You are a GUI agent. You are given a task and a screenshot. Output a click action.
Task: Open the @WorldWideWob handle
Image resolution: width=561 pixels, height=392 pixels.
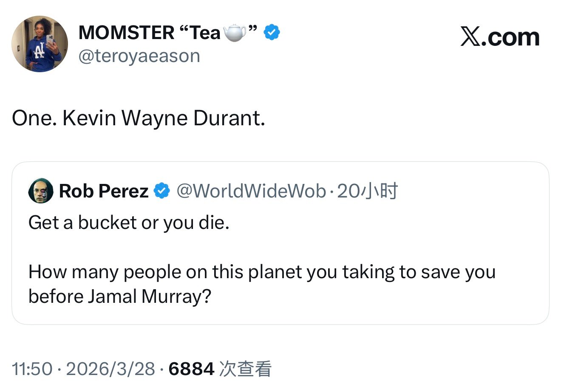pos(251,191)
